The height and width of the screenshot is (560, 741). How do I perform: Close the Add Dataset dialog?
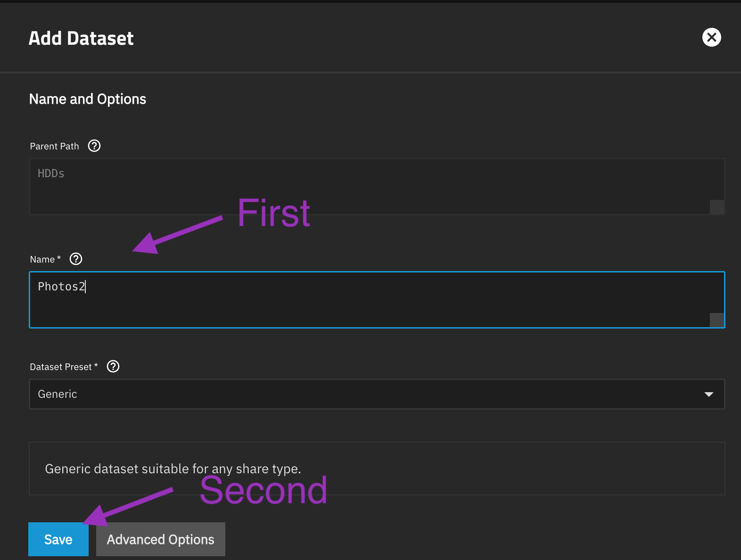(x=711, y=37)
